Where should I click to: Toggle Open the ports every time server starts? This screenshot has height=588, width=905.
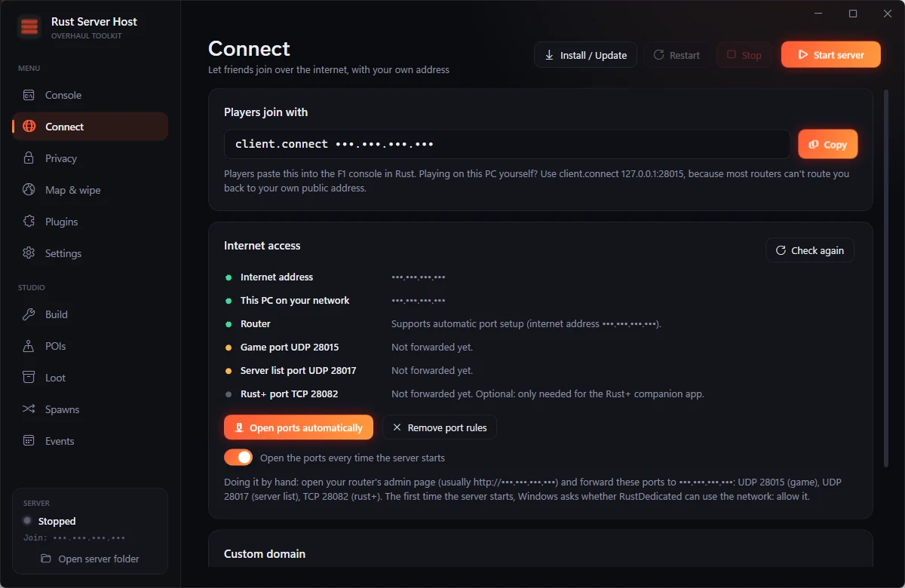(x=238, y=458)
